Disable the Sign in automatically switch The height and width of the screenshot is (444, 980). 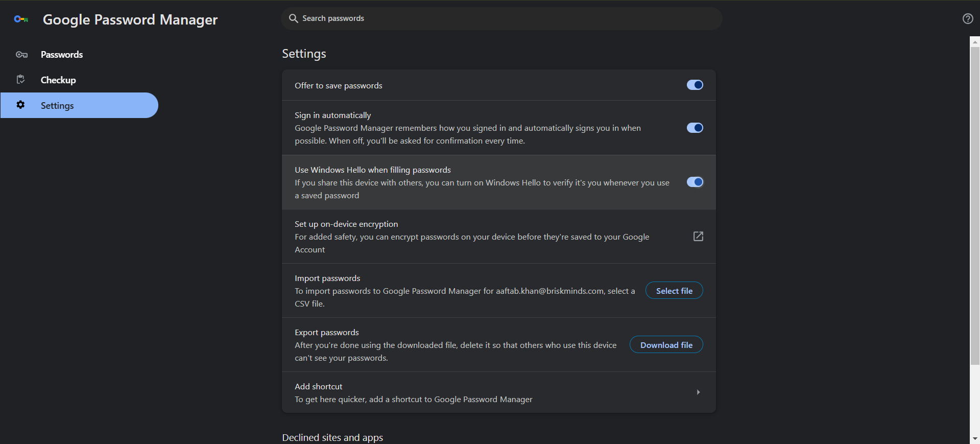pos(695,128)
